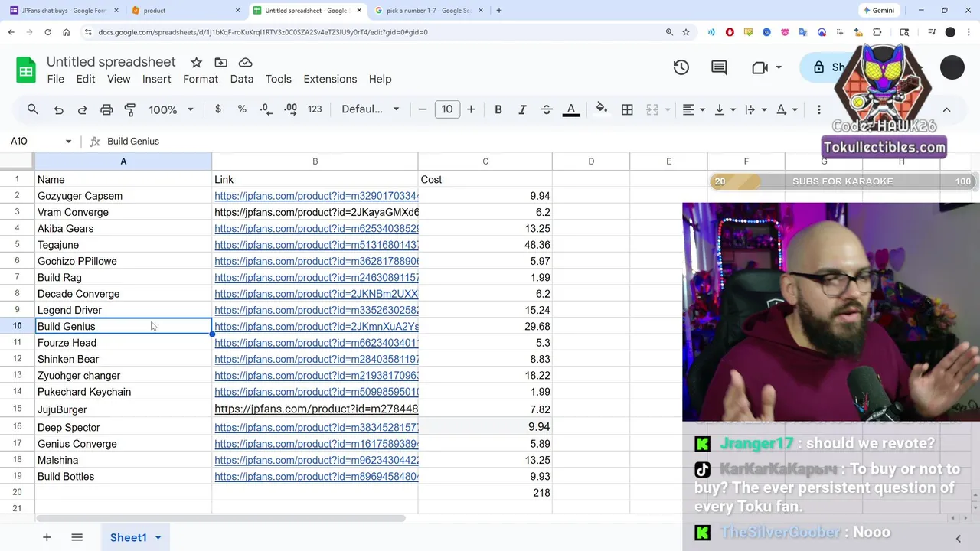
Task: Open the three-dot more toolbar options
Action: pos(819,109)
